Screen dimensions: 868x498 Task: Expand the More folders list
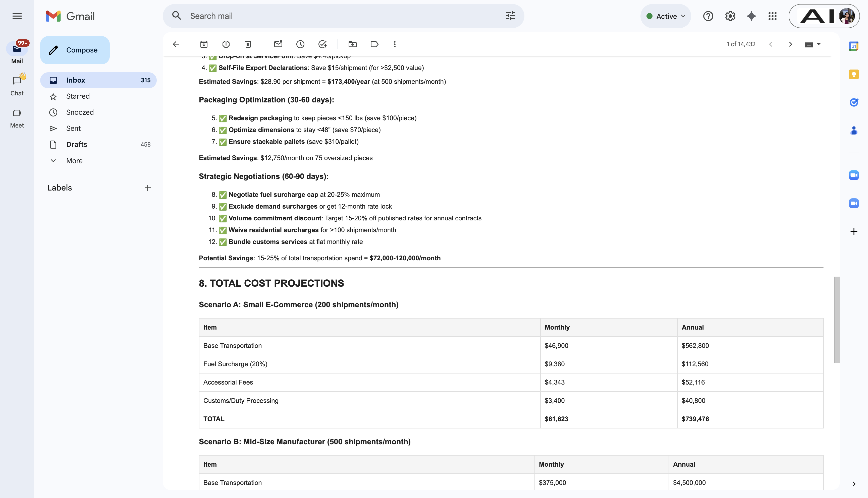[74, 160]
